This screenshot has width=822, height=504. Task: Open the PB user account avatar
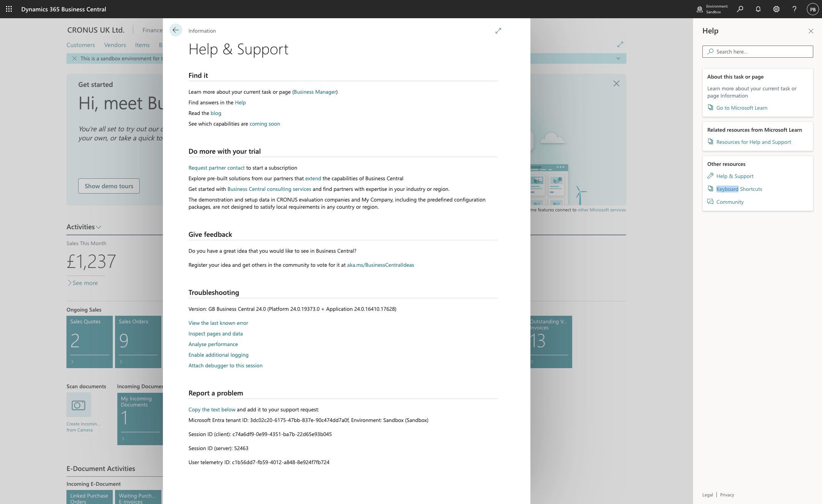tap(813, 9)
